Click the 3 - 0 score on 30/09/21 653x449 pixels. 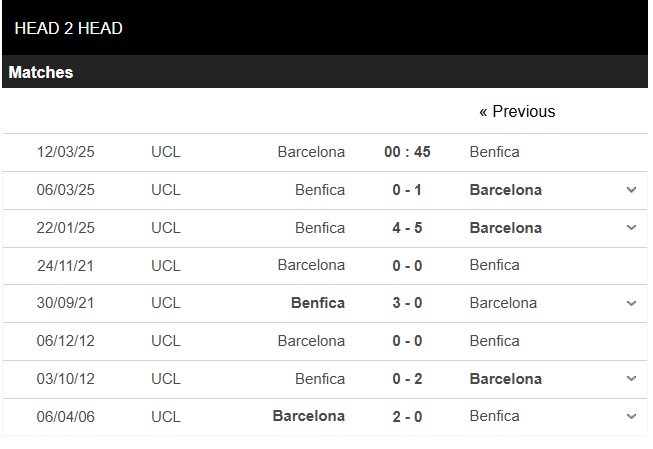point(407,303)
